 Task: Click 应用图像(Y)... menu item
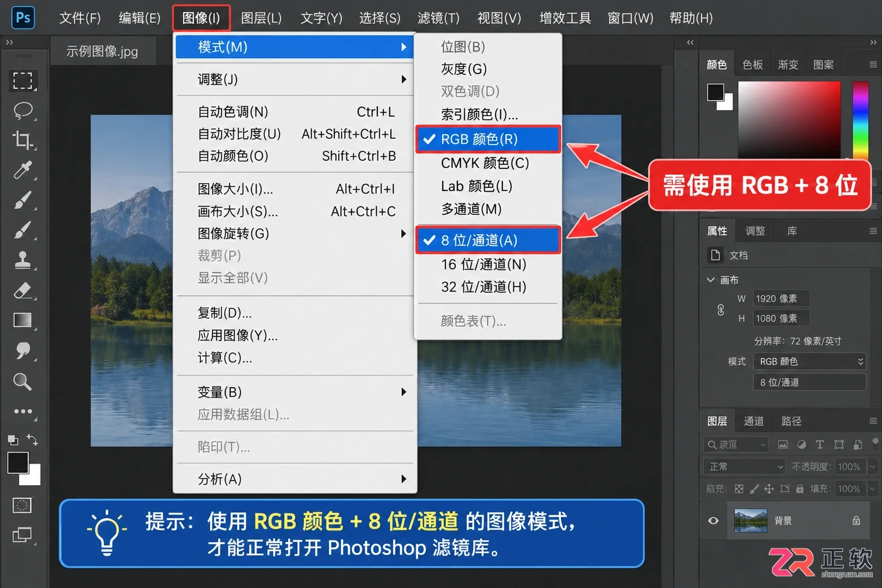[295, 336]
